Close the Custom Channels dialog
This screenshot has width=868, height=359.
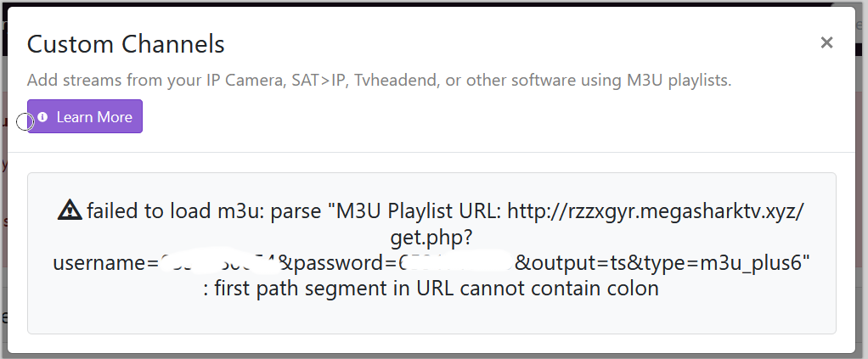point(826,42)
